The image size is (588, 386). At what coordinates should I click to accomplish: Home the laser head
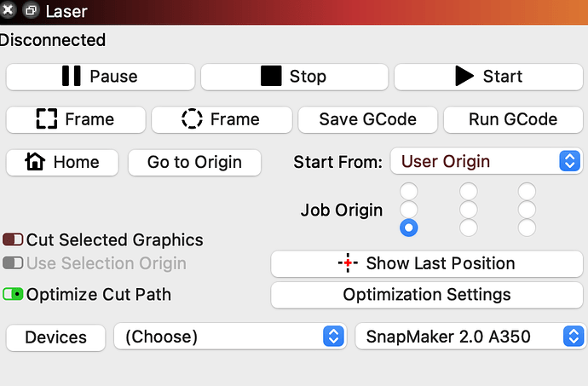click(x=62, y=163)
